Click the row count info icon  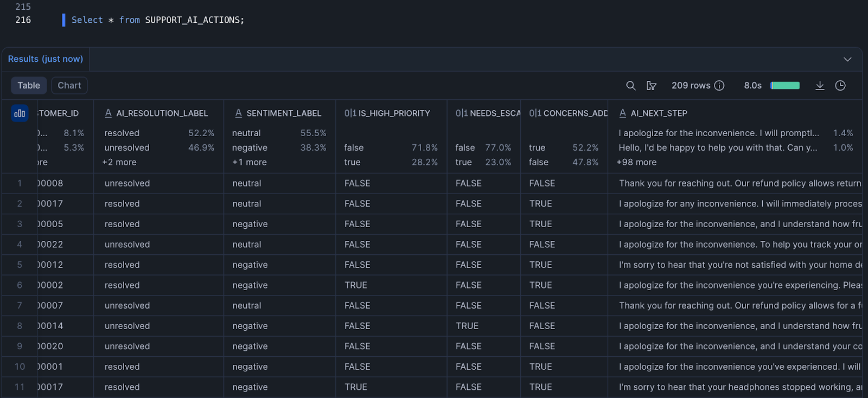click(x=719, y=86)
